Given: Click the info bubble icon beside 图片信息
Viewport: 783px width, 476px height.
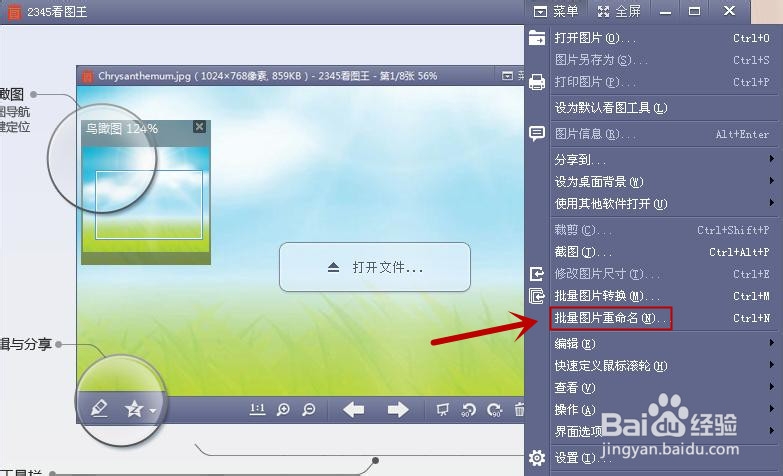Looking at the screenshot, I should (537, 134).
